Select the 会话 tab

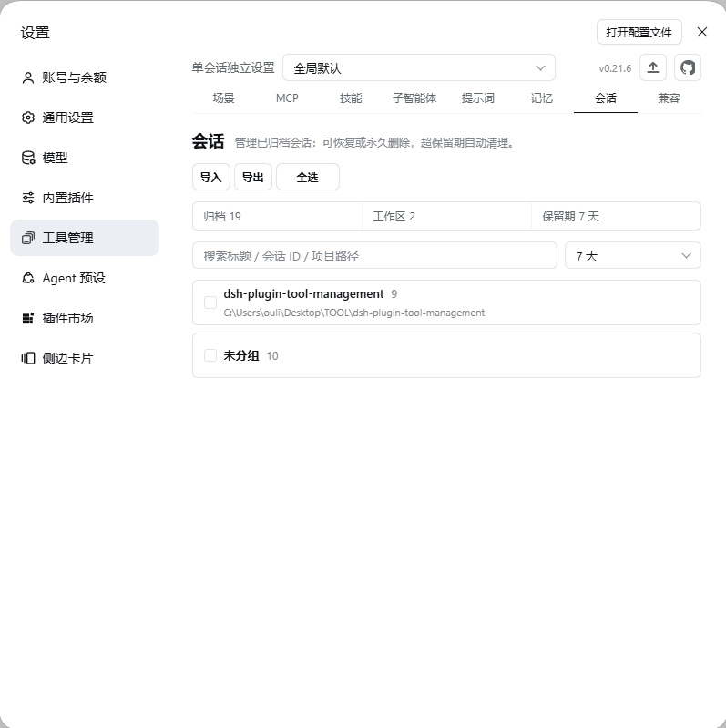(x=606, y=98)
